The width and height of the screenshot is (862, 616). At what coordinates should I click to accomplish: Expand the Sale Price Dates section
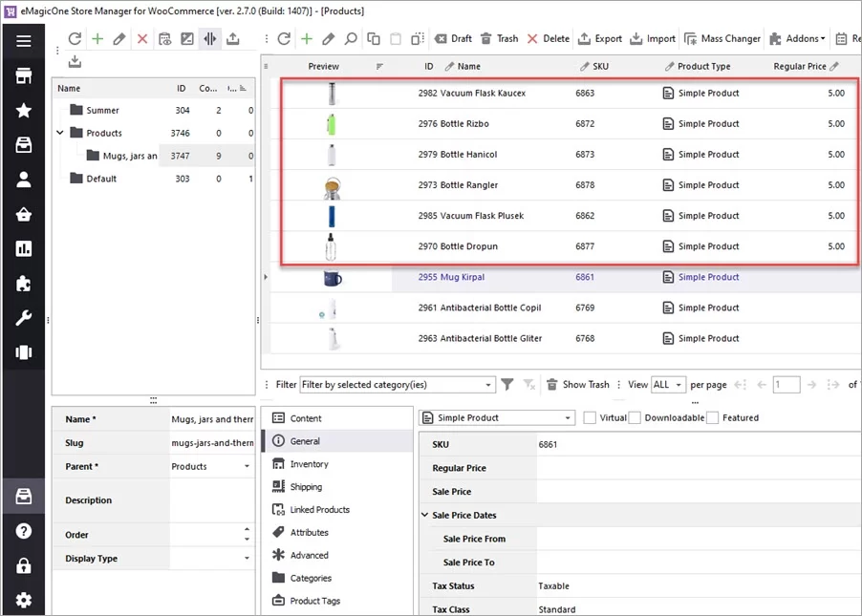point(423,515)
